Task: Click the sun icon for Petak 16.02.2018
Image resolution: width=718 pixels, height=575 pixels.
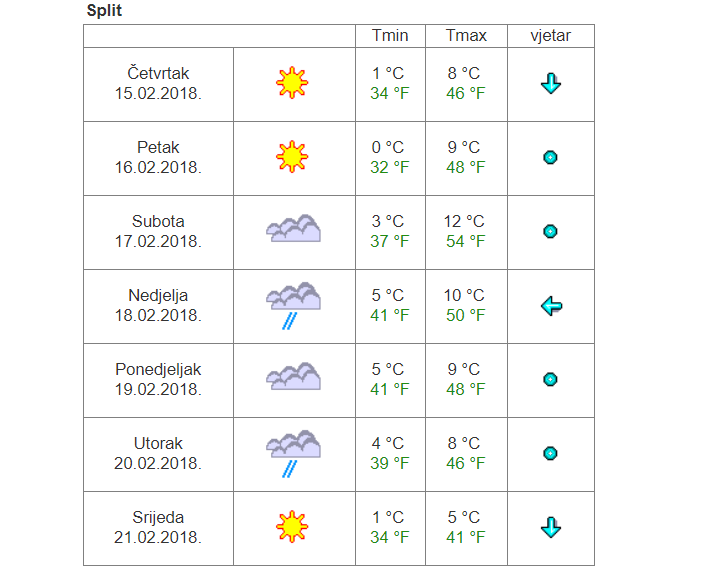Action: pyautogui.click(x=292, y=157)
